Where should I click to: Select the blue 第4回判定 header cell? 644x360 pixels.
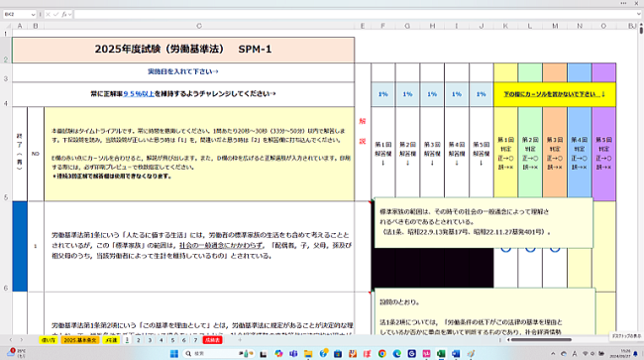click(580, 154)
